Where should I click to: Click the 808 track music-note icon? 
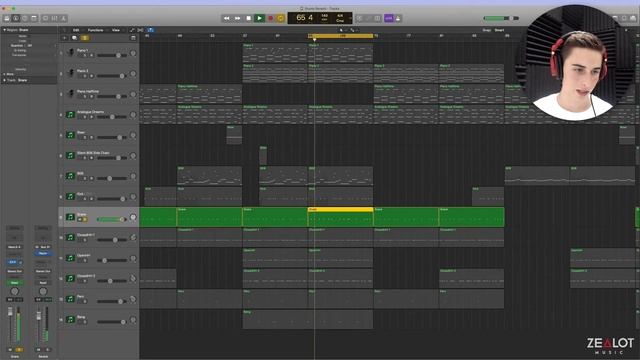(71, 176)
